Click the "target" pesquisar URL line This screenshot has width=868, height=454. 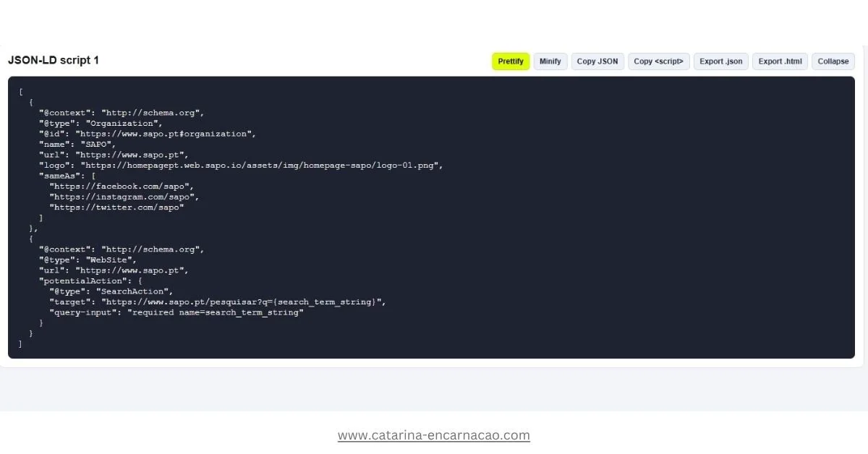point(218,301)
